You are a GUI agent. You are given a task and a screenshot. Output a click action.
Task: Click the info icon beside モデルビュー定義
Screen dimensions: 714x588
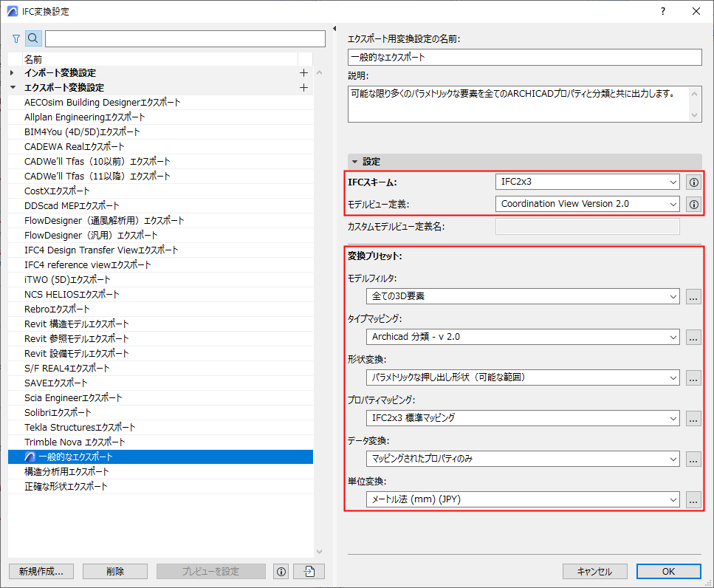(x=693, y=204)
